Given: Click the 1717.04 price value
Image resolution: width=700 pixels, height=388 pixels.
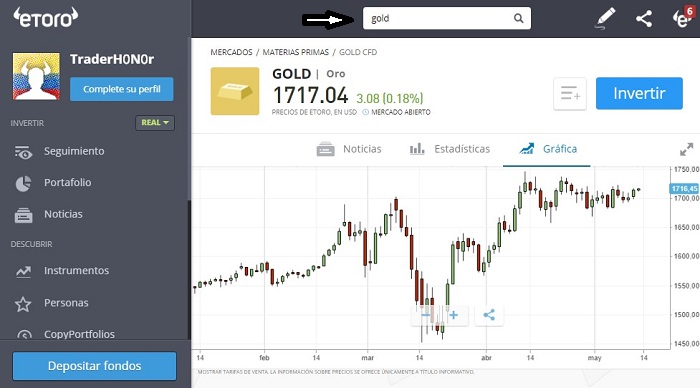Looking at the screenshot, I should [310, 96].
